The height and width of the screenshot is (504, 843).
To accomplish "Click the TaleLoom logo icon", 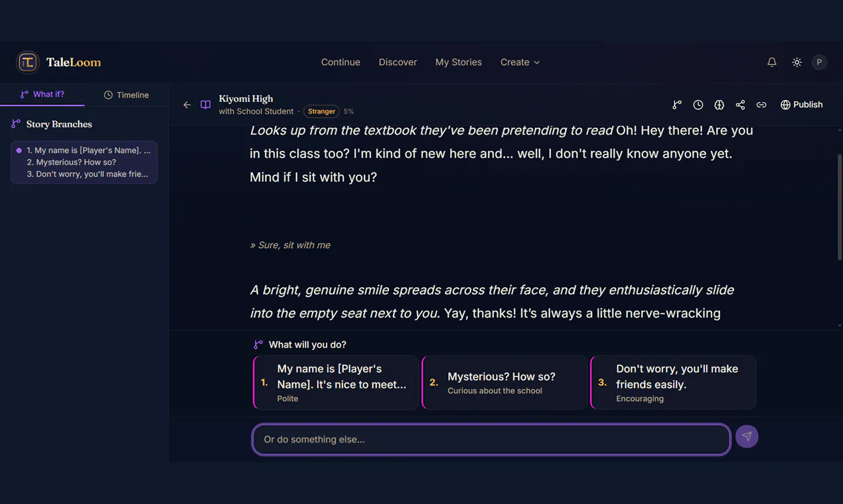I will (27, 62).
